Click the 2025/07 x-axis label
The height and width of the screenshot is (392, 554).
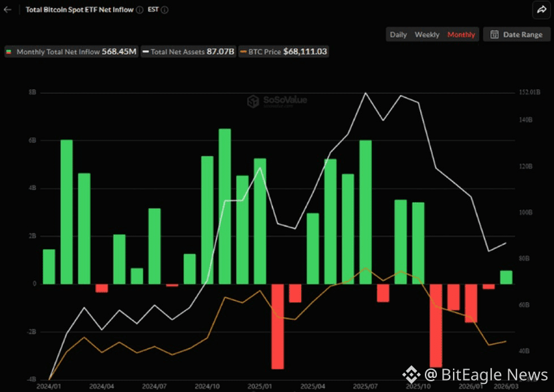(365, 387)
